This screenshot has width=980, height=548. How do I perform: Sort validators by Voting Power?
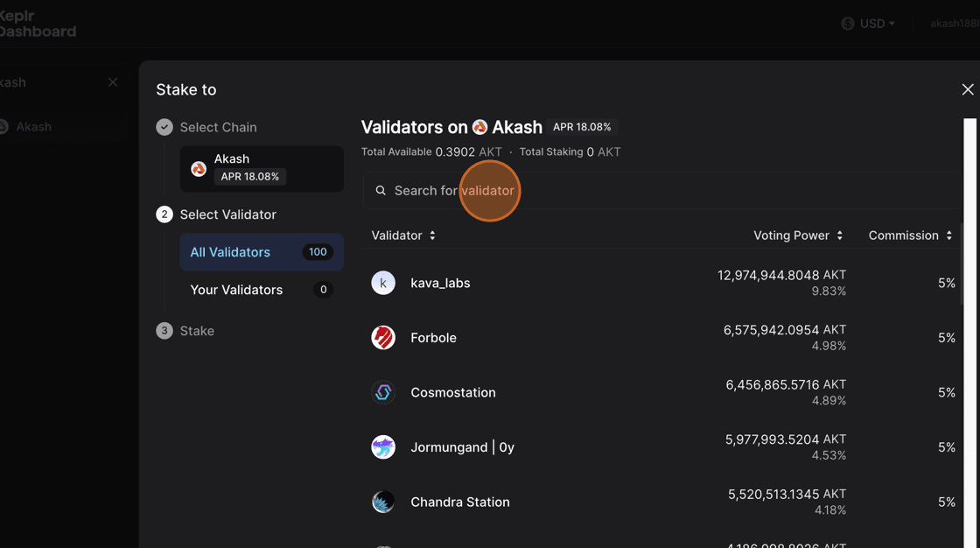coord(798,235)
